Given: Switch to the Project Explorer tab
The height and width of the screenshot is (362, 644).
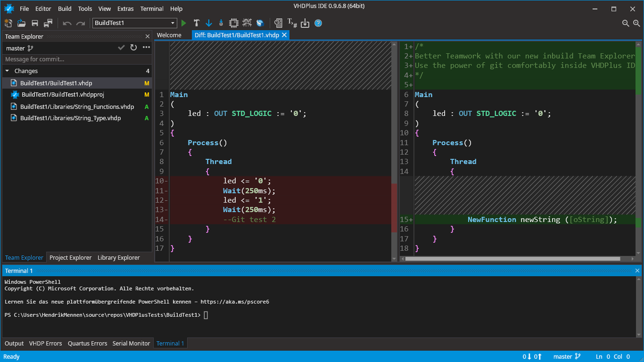Looking at the screenshot, I should click(71, 257).
